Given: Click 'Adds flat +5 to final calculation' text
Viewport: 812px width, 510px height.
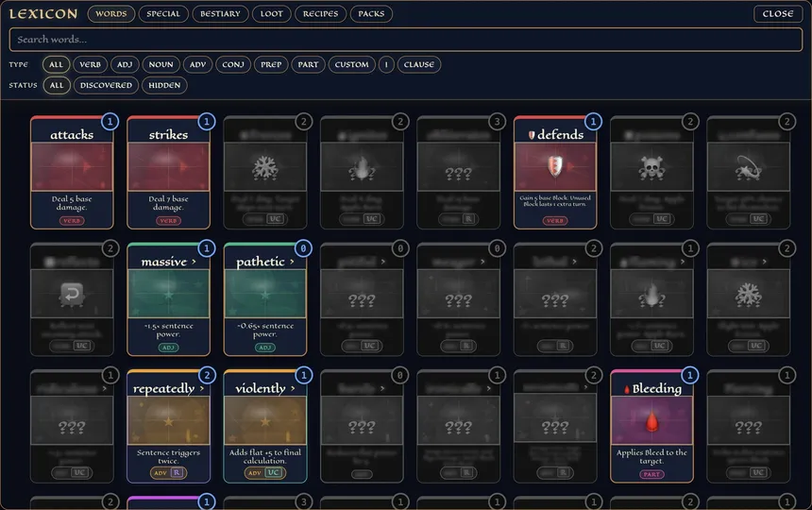Looking at the screenshot, I should click(x=264, y=456).
